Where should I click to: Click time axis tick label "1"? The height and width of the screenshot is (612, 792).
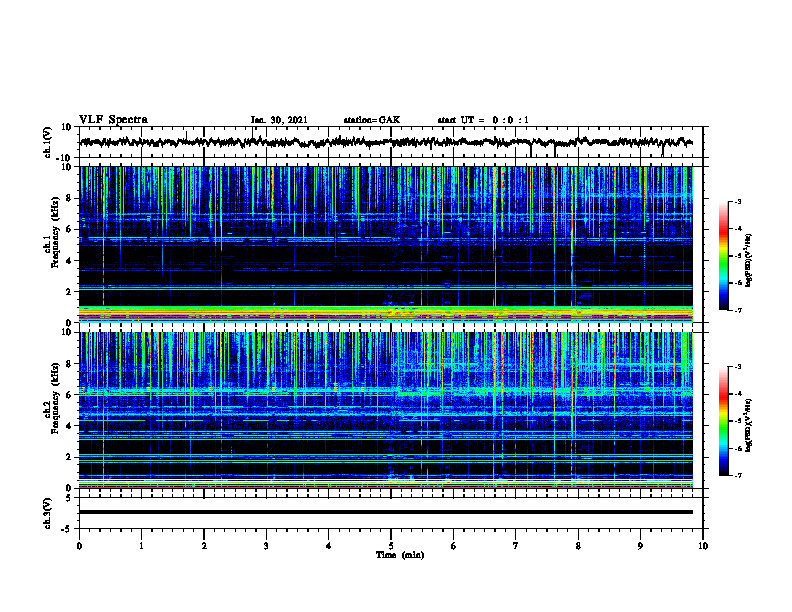coord(141,546)
